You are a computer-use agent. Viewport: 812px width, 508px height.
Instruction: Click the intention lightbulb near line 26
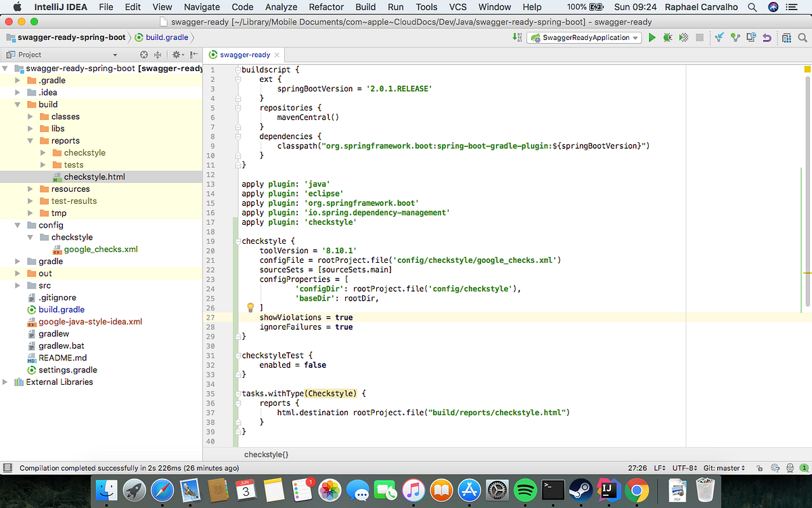pyautogui.click(x=250, y=308)
